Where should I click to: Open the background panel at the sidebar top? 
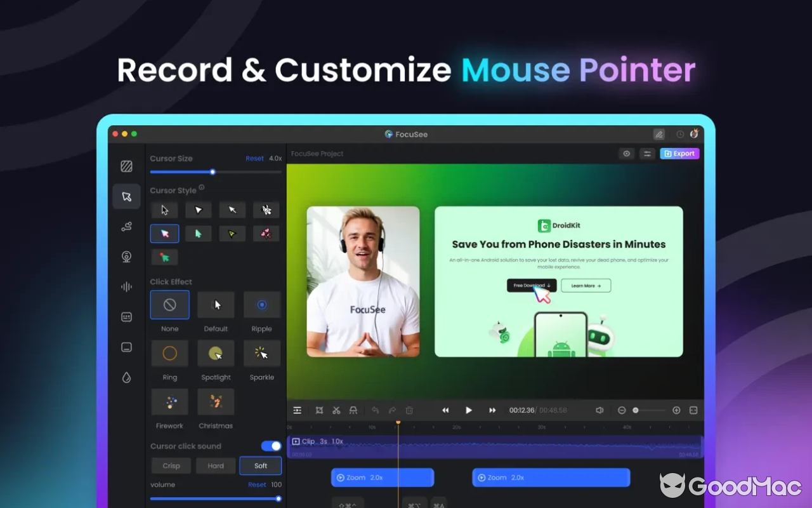126,165
